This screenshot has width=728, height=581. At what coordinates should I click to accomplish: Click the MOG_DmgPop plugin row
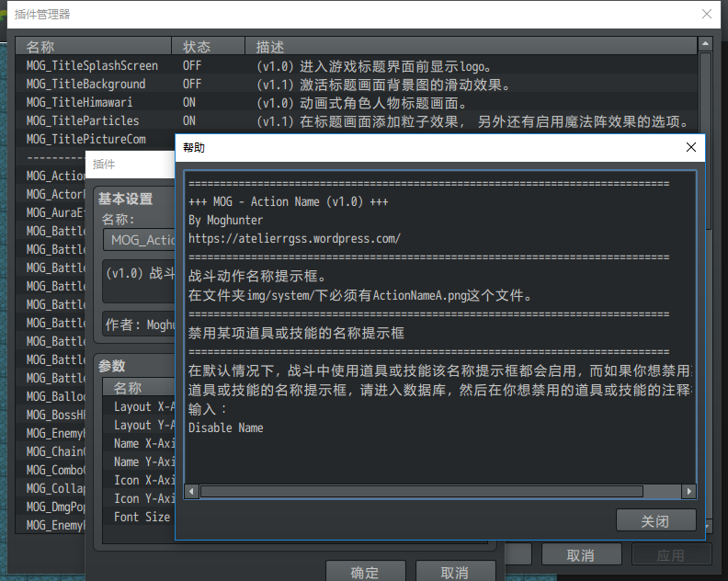[51, 507]
